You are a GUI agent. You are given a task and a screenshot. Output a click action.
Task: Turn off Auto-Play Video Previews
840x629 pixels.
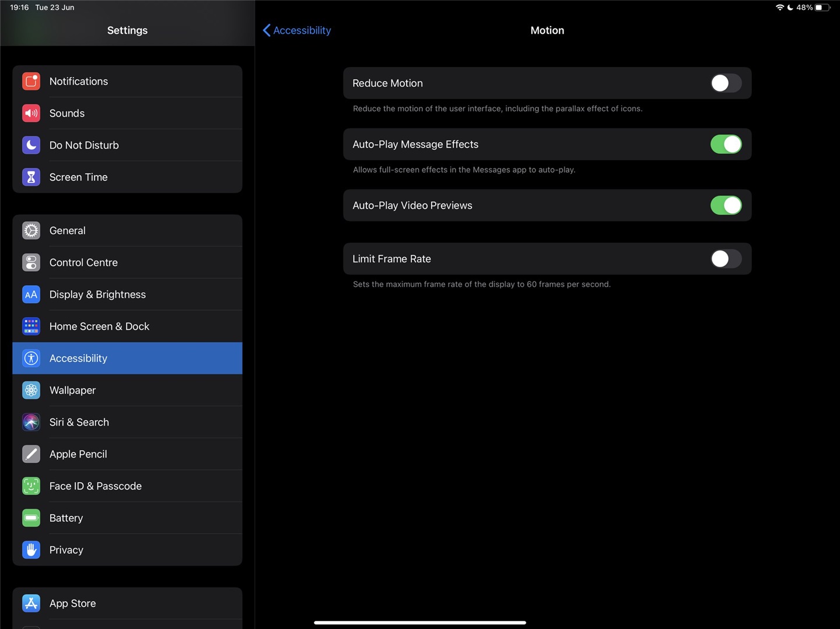tap(725, 205)
